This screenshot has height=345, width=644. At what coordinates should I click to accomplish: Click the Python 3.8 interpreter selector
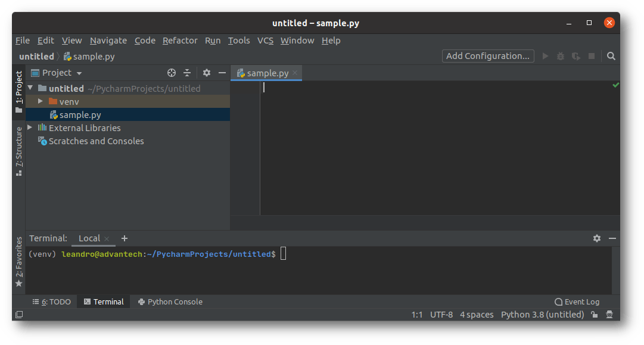tap(542, 314)
